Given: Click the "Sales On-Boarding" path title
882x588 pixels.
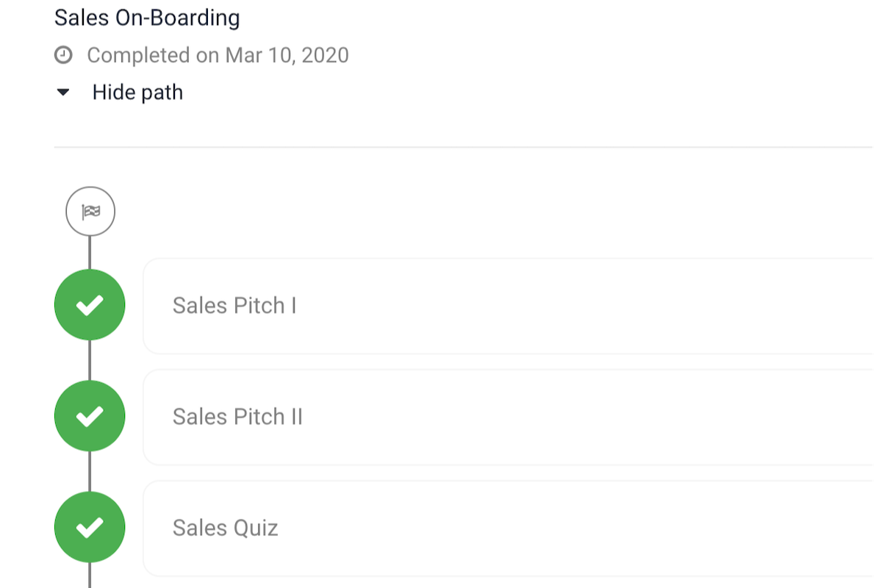Looking at the screenshot, I should (147, 18).
